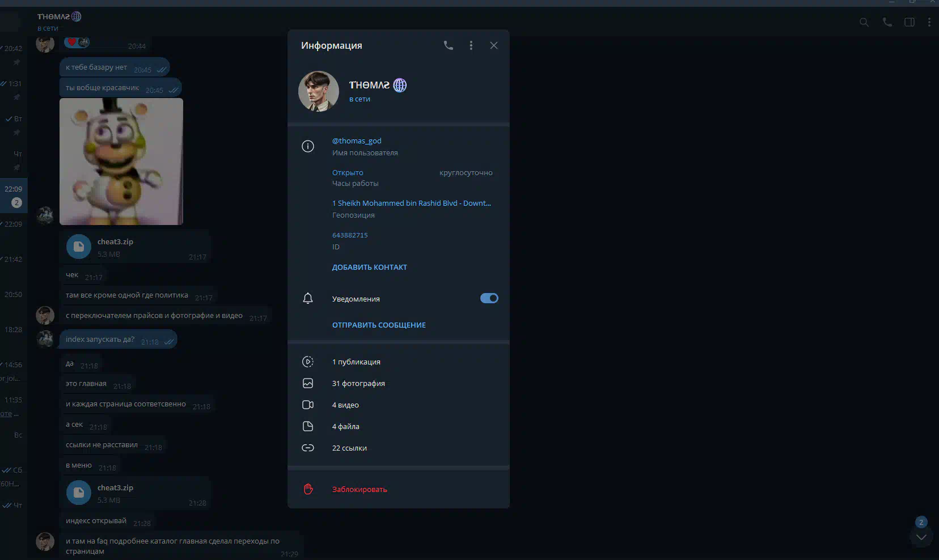Viewport: 939px width, 560px height.
Task: Open search in chat header
Action: (x=864, y=22)
